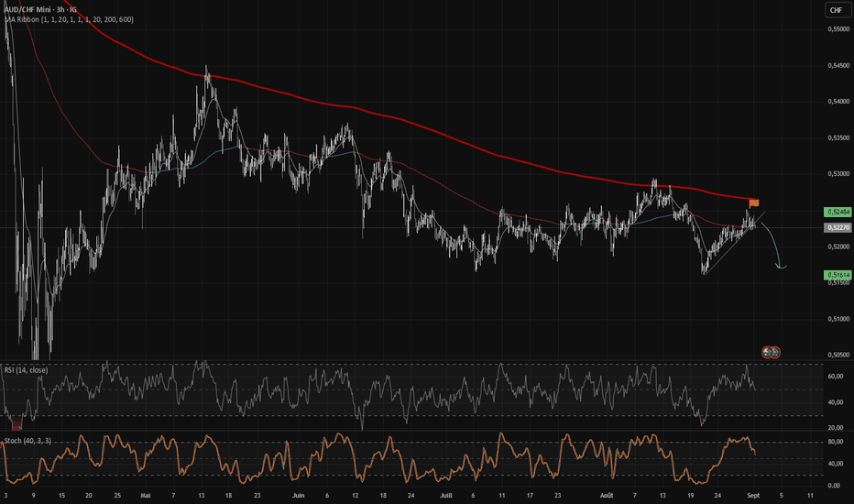Click the 0,52000 price scale value

coord(838,247)
